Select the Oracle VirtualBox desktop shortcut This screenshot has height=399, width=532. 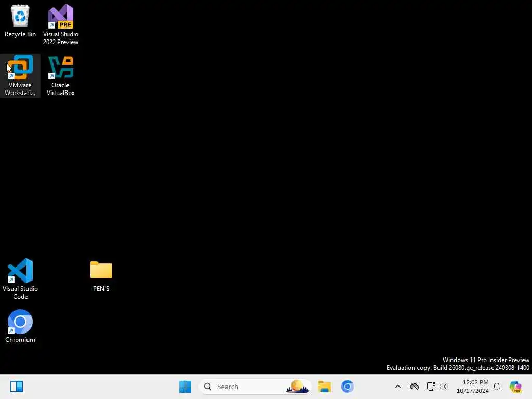60,75
